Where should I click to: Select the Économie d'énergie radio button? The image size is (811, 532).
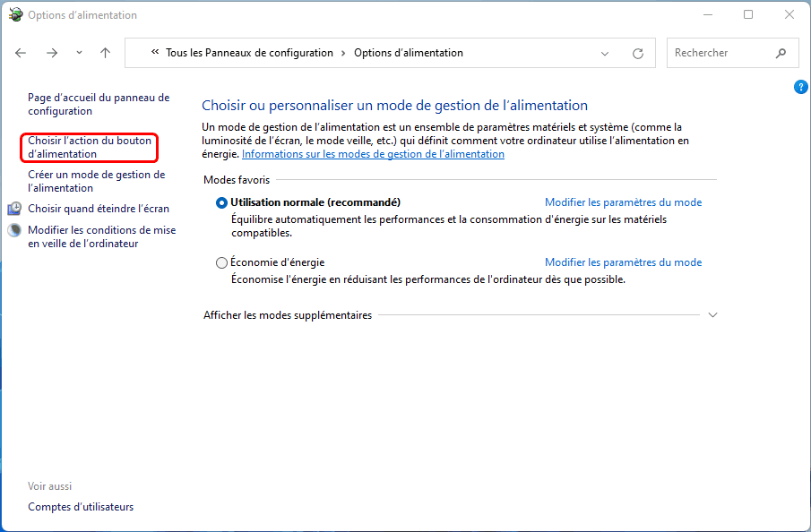click(221, 262)
